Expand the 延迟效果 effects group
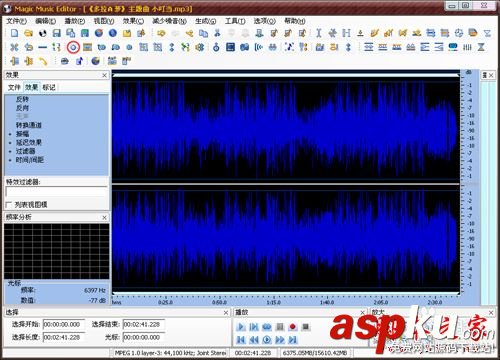 click(10, 143)
